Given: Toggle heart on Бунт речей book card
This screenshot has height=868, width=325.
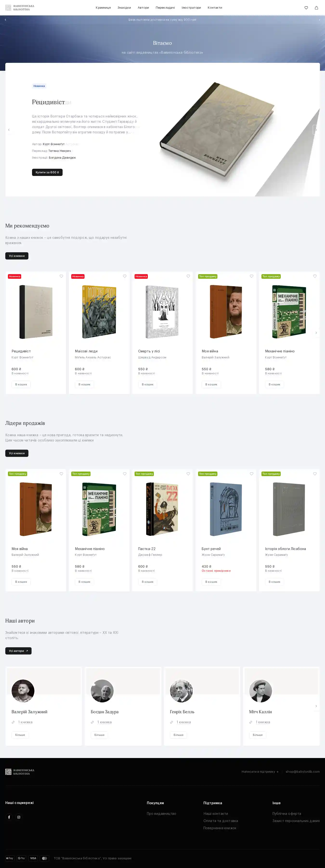Looking at the screenshot, I should 252,474.
